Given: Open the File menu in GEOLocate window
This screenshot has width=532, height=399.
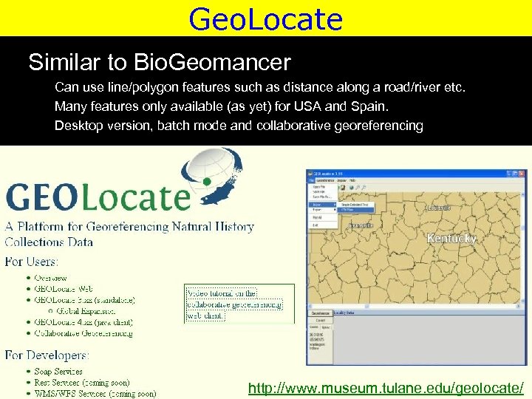Looking at the screenshot, I should click(x=311, y=180).
